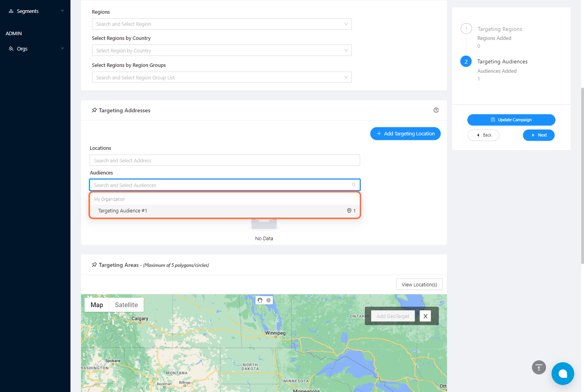Click the Winnipeg label on the map
Screen dimensions: 584x392
[x=276, y=333]
